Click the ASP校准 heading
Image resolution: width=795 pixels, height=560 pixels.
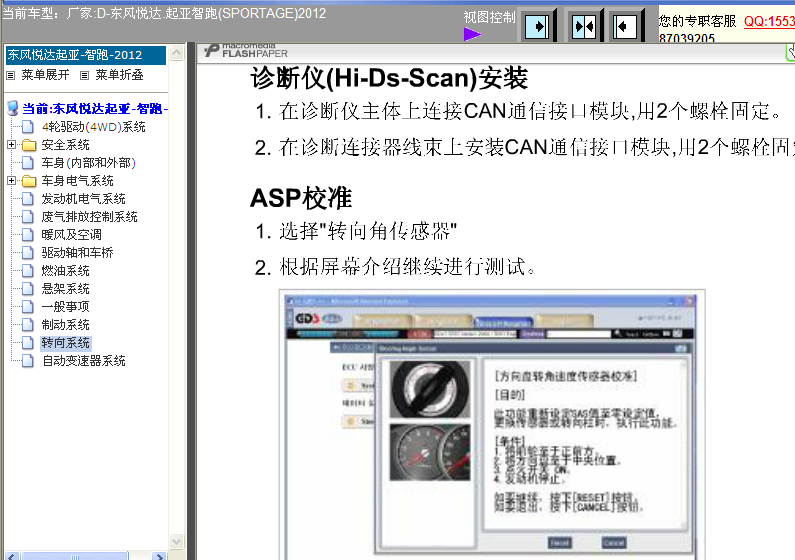[301, 198]
